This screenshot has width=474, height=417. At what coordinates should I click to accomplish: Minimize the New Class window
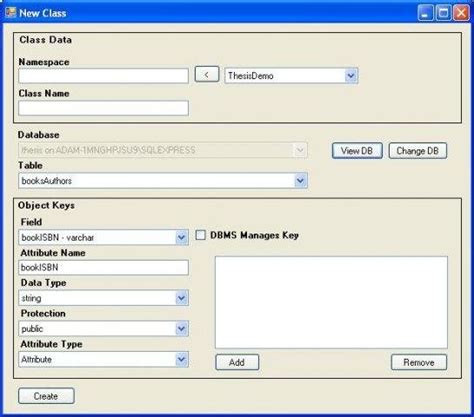(x=425, y=13)
